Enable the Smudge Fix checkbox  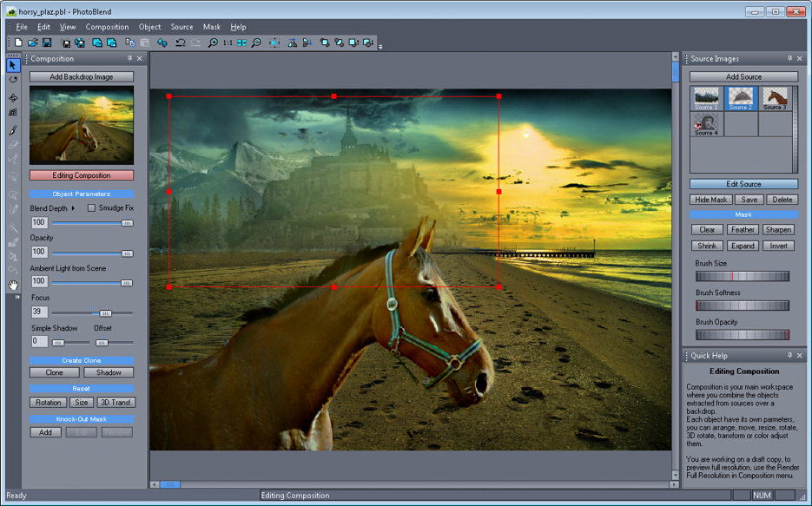(x=92, y=208)
